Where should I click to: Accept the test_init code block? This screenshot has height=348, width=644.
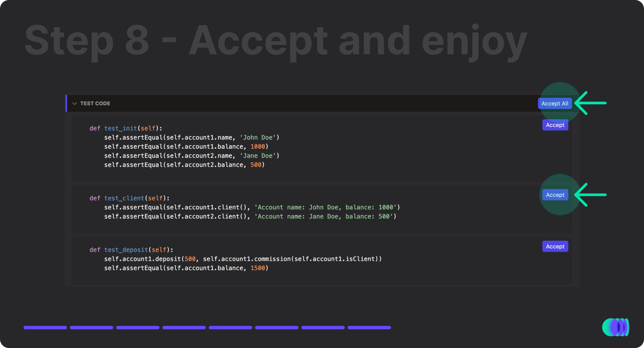[x=555, y=125]
